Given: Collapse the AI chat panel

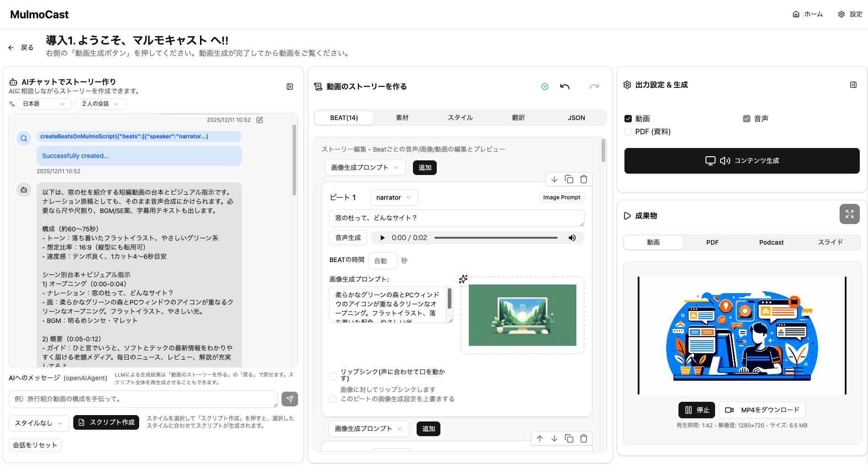Looking at the screenshot, I should pyautogui.click(x=289, y=86).
